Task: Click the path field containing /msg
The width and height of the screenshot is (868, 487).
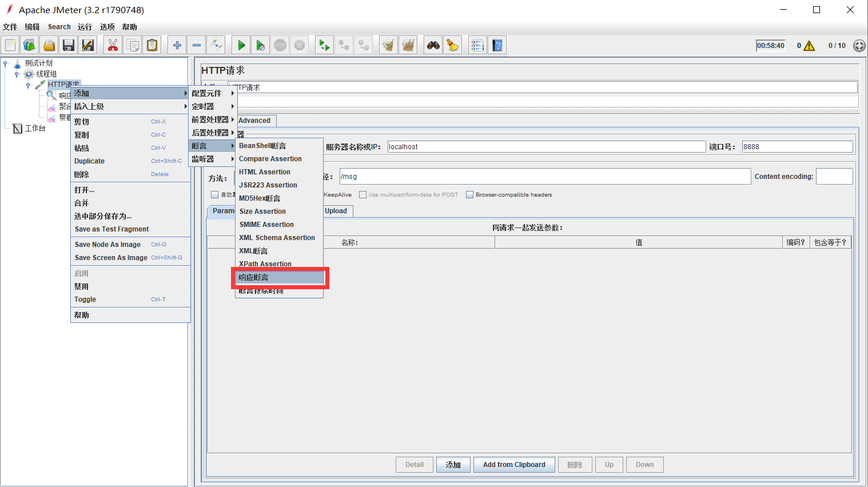Action: point(545,177)
